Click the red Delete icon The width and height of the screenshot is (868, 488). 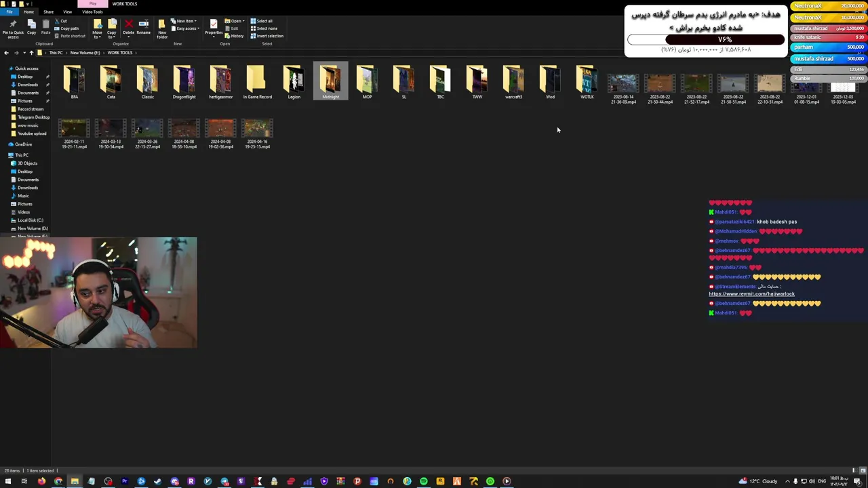tap(128, 28)
